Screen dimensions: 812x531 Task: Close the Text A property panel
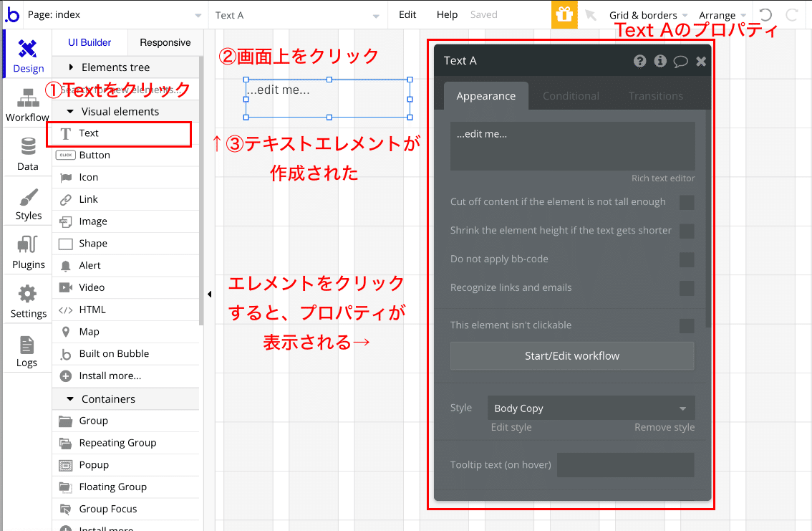[701, 62]
